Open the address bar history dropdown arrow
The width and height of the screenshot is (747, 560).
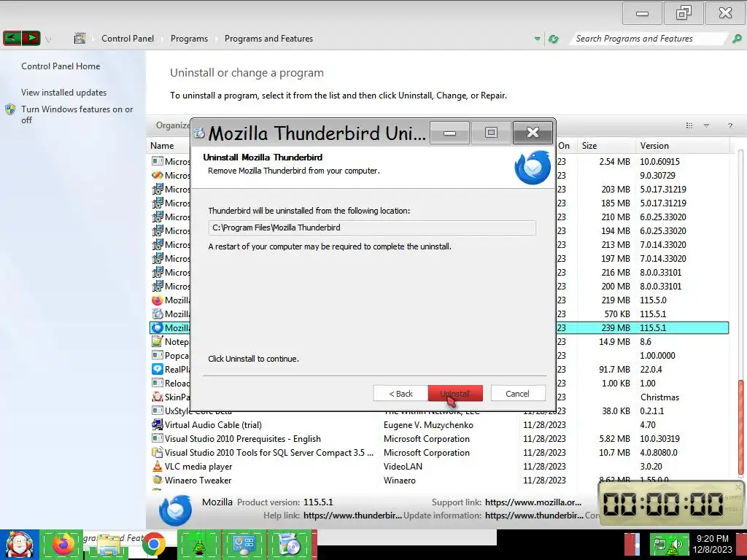pos(538,39)
